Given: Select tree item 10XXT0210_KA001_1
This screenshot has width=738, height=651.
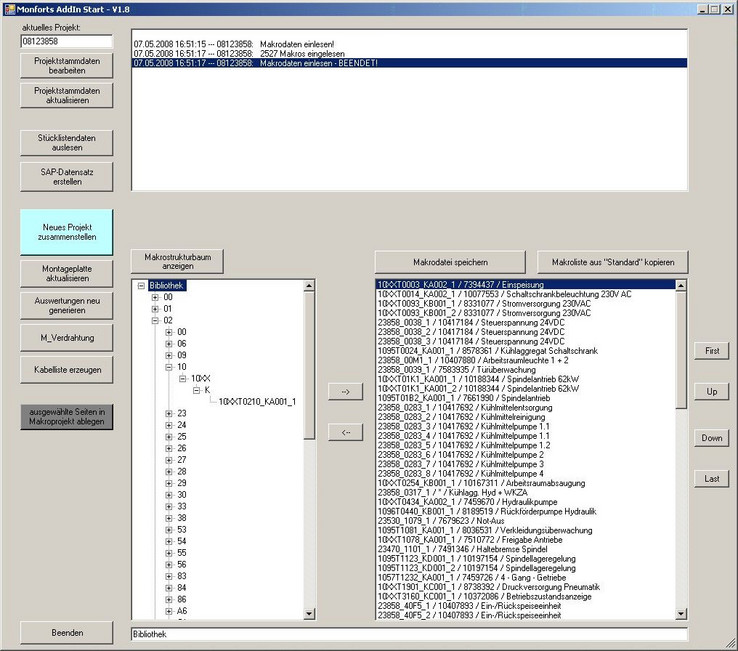Looking at the screenshot, I should click(257, 401).
